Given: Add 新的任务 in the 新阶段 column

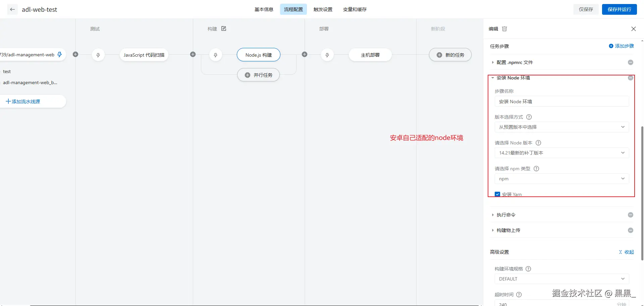Looking at the screenshot, I should [x=450, y=55].
